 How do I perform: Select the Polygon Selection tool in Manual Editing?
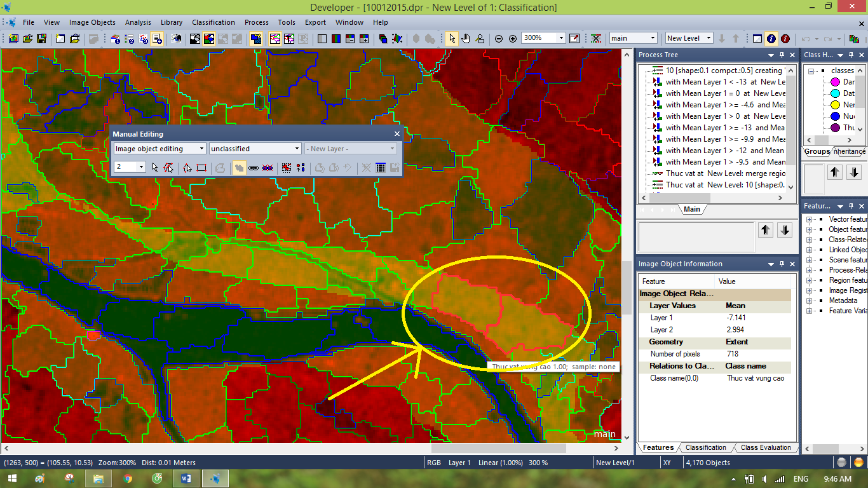pyautogui.click(x=168, y=168)
